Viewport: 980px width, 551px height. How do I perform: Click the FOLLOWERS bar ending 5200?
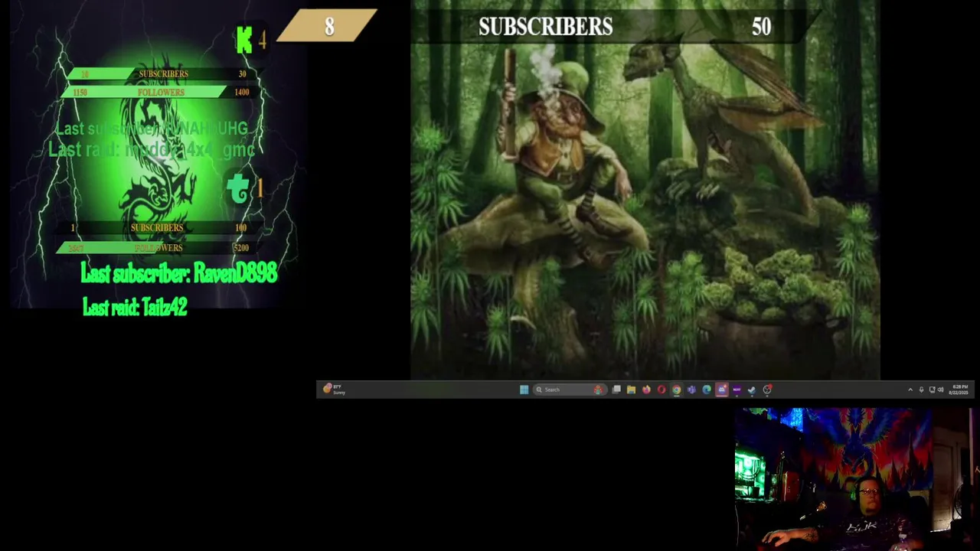click(x=158, y=248)
